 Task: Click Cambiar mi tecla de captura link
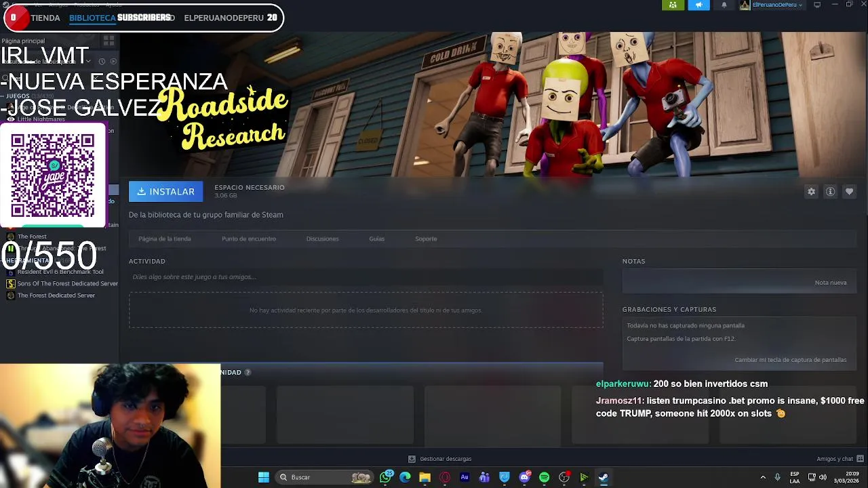(x=791, y=360)
